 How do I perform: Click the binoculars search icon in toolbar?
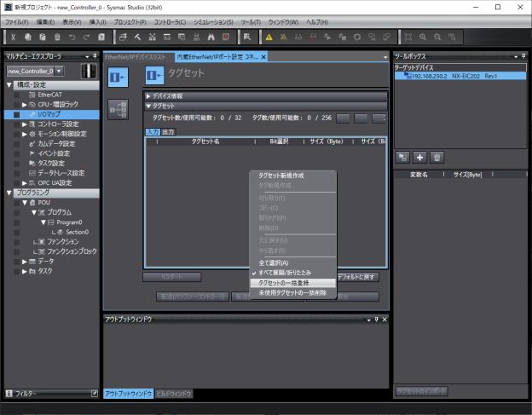211,37
